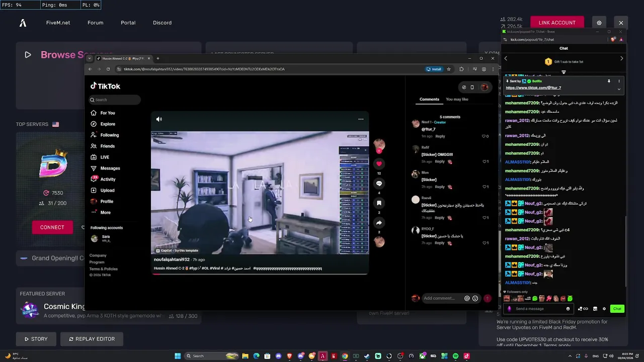Click the TikTok video progress bar
644x362 pixels.
tap(260, 274)
